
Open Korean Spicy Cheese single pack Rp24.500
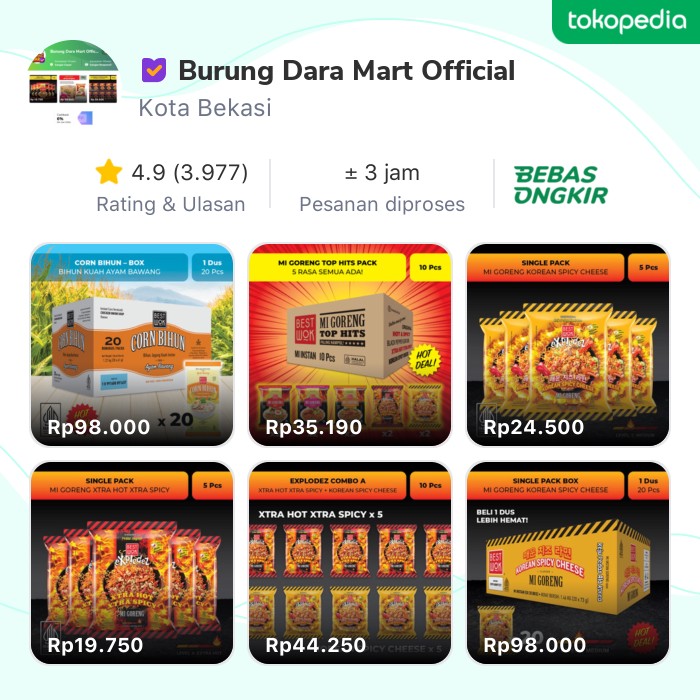tap(568, 345)
